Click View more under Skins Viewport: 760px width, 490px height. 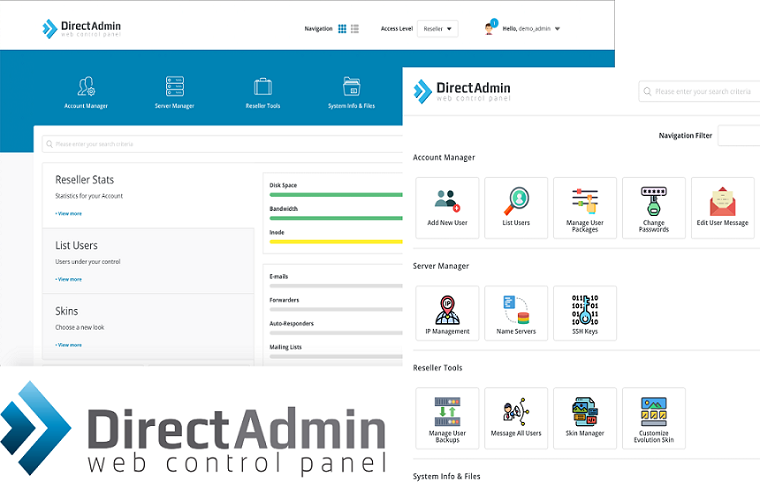68,345
